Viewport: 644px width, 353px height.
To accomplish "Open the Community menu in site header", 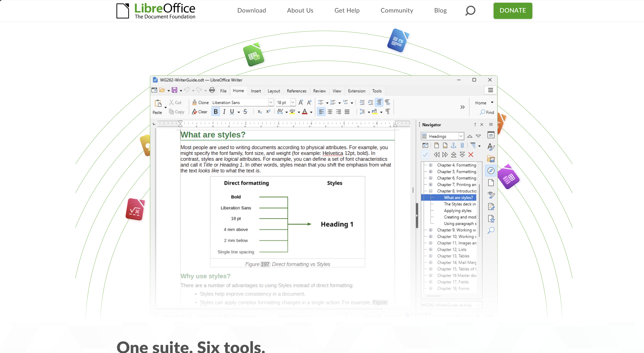I will pyautogui.click(x=397, y=10).
